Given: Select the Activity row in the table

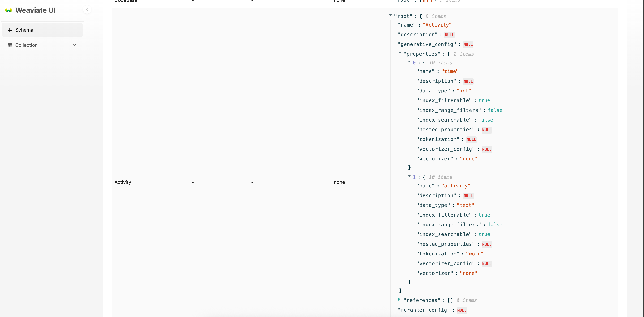Looking at the screenshot, I should [x=123, y=182].
